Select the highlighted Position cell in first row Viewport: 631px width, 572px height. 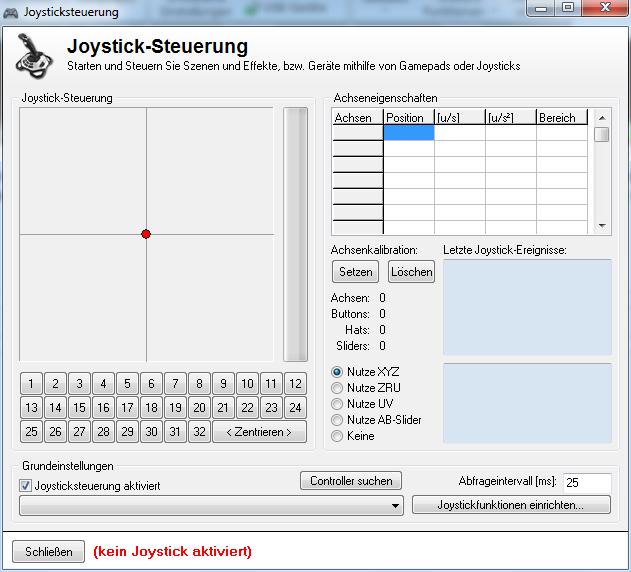point(409,132)
